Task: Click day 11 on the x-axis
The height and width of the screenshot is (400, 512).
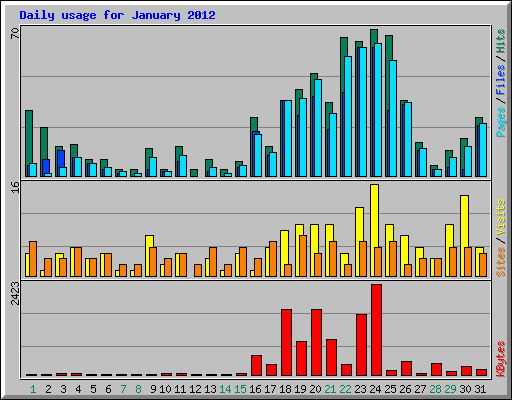Action: [x=180, y=389]
